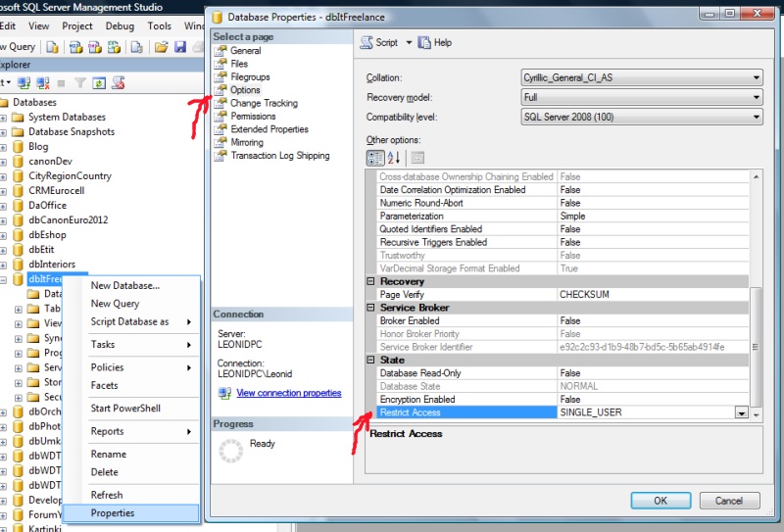Click the Script icon in dialog toolbar
Viewport: 784px width, 532px height.
tap(367, 42)
